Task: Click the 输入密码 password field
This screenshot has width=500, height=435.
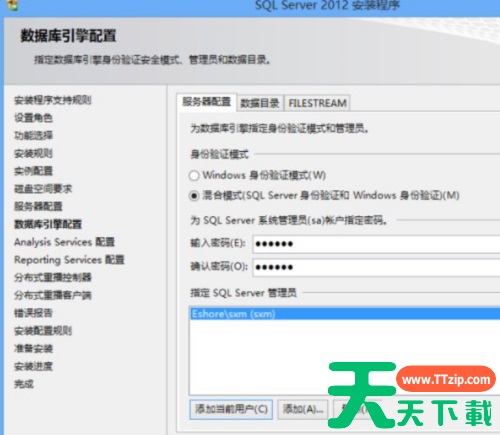Action: point(376,244)
